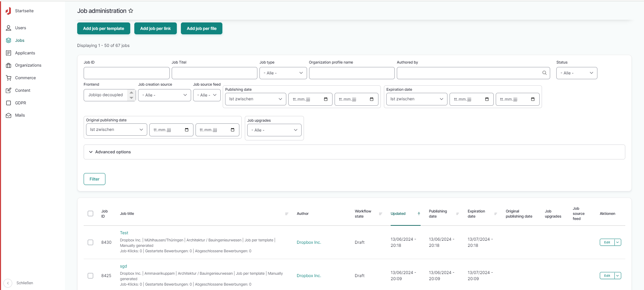Viewport: 644px width, 290px height.
Task: Open the Job source feed dropdown
Action: tap(207, 95)
